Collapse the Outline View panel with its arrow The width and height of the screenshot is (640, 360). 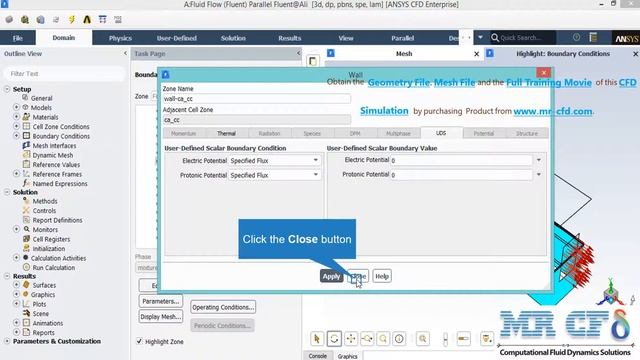coord(125,53)
